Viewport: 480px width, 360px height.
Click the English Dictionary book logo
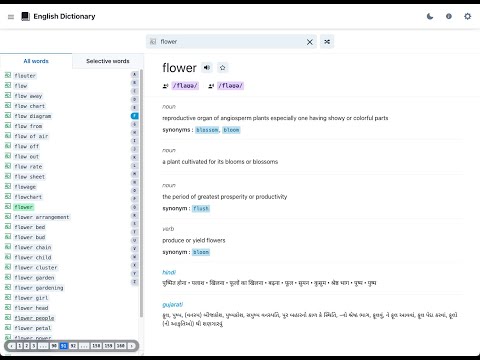25,16
